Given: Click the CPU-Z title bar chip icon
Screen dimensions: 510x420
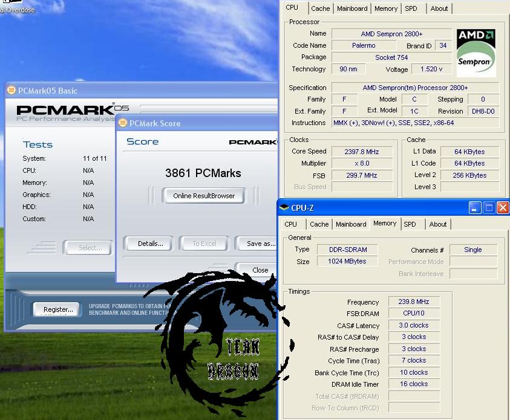Looking at the screenshot, I should coord(284,207).
